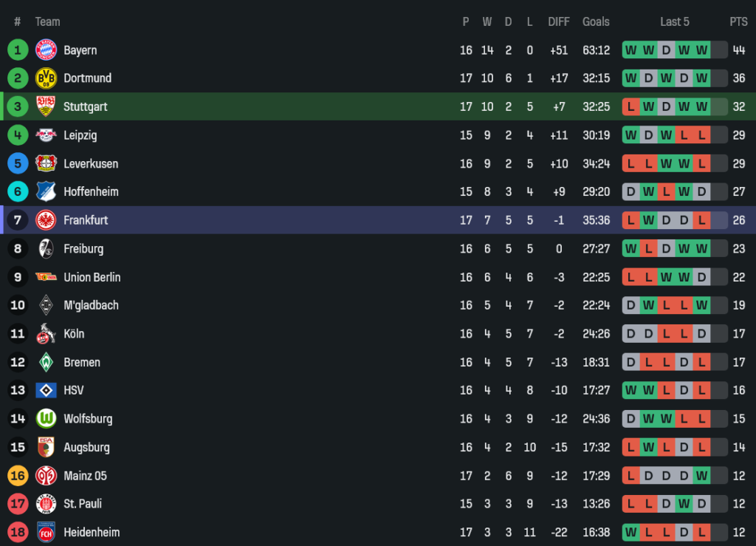Click the Heidenheim FCH crest
This screenshot has width=756, height=546.
tap(46, 532)
